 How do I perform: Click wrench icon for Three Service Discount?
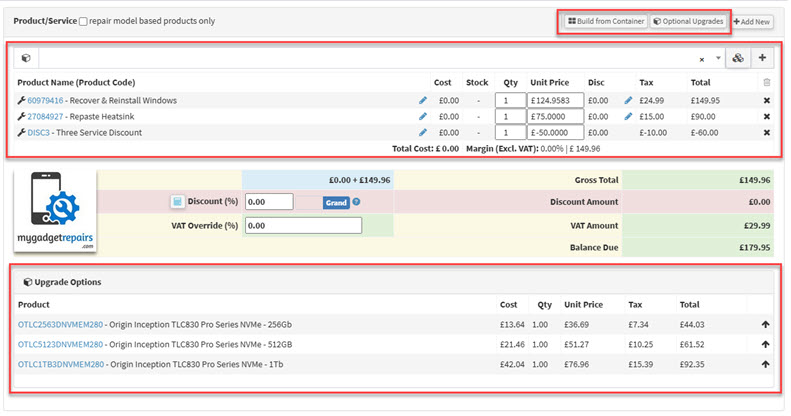pyautogui.click(x=21, y=133)
